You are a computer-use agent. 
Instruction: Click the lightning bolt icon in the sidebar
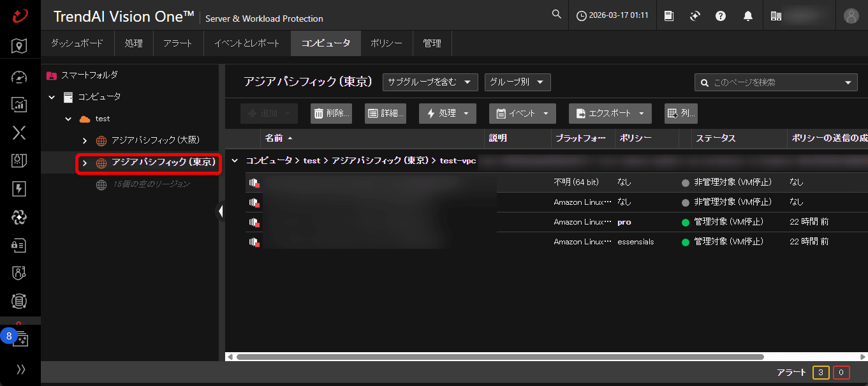pyautogui.click(x=19, y=189)
